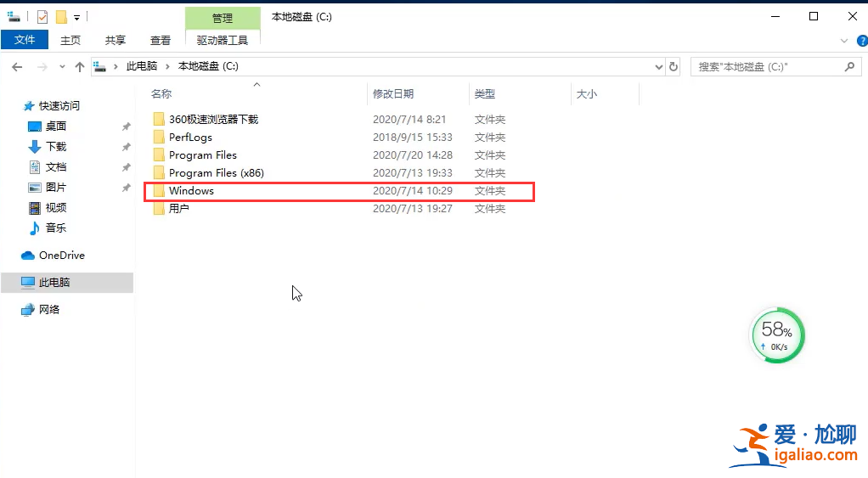Image resolution: width=868 pixels, height=478 pixels.
Task: Click the 2020/7/14 8:21 date cell
Action: pyautogui.click(x=409, y=120)
